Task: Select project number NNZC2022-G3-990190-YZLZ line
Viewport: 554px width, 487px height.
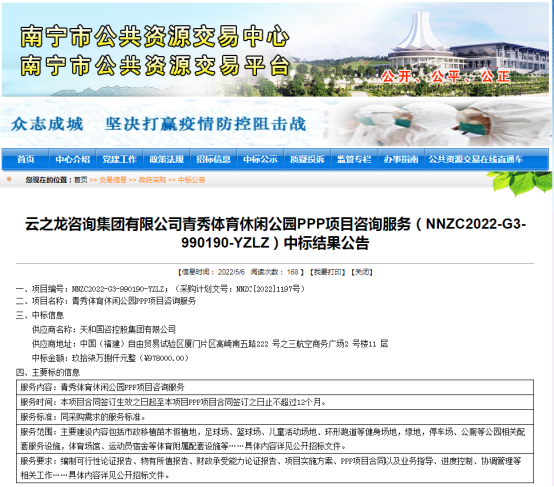Action: pos(161,289)
